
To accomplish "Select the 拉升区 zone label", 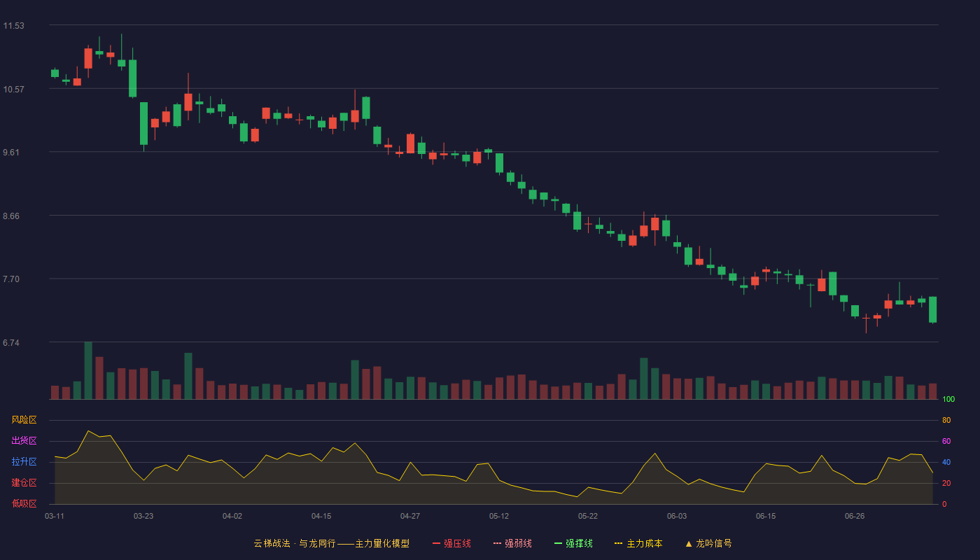I will click(24, 462).
